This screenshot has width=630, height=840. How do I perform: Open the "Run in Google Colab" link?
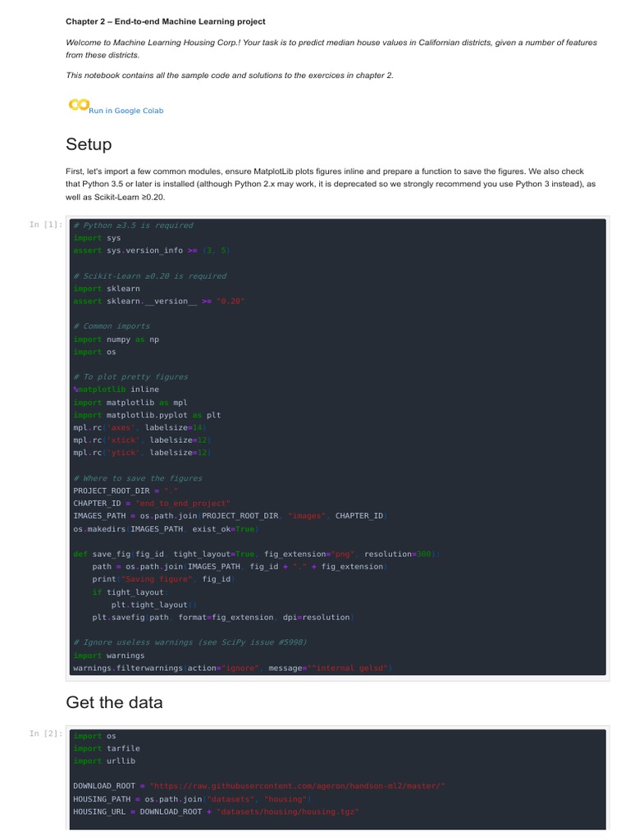point(126,111)
